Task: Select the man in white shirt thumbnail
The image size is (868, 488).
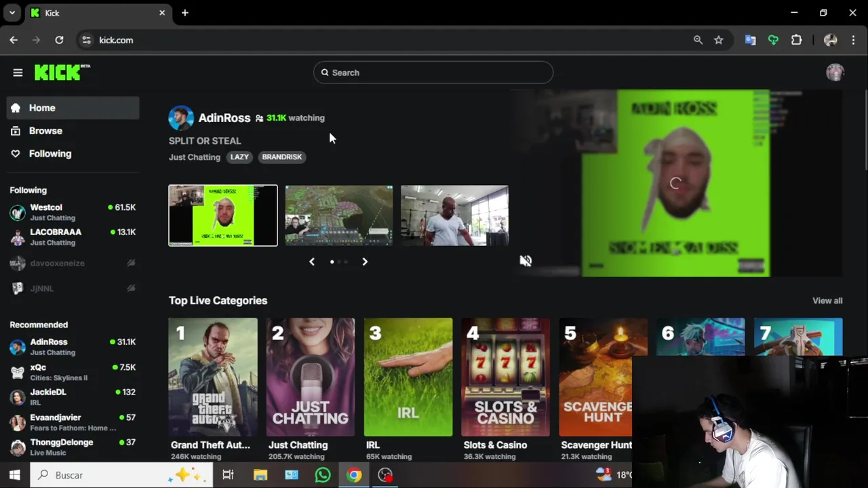Action: (x=454, y=216)
